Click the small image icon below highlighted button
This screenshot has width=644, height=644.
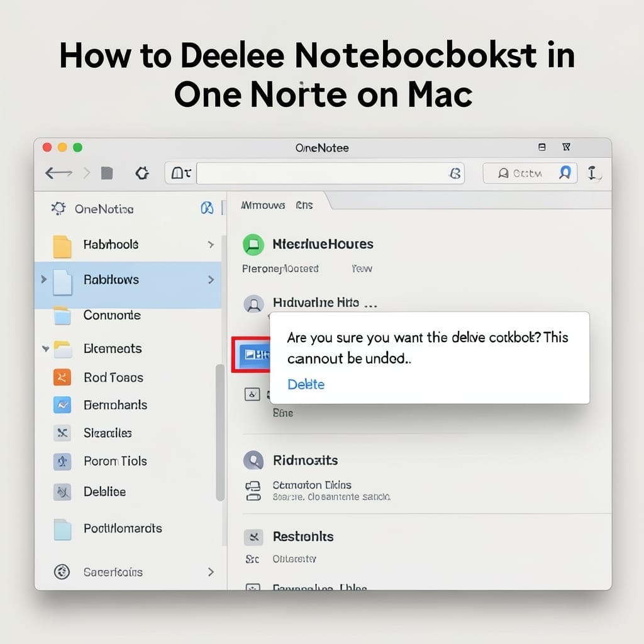click(x=252, y=394)
